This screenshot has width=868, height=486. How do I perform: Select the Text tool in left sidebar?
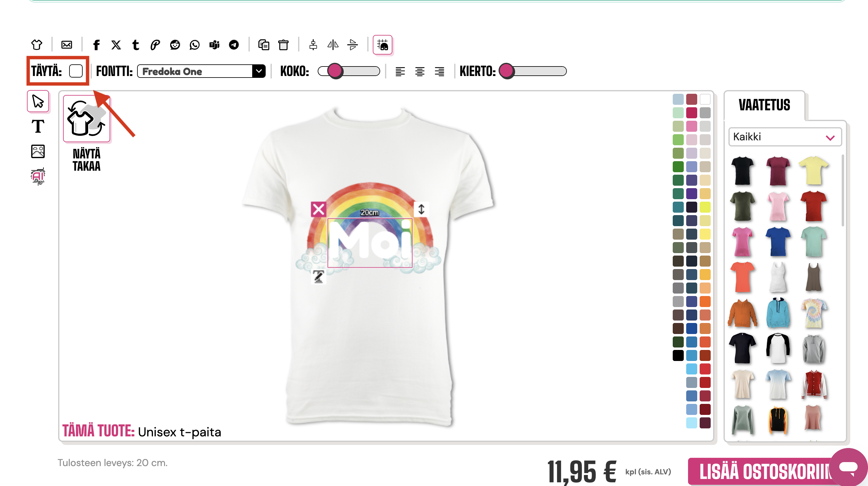pos(38,127)
